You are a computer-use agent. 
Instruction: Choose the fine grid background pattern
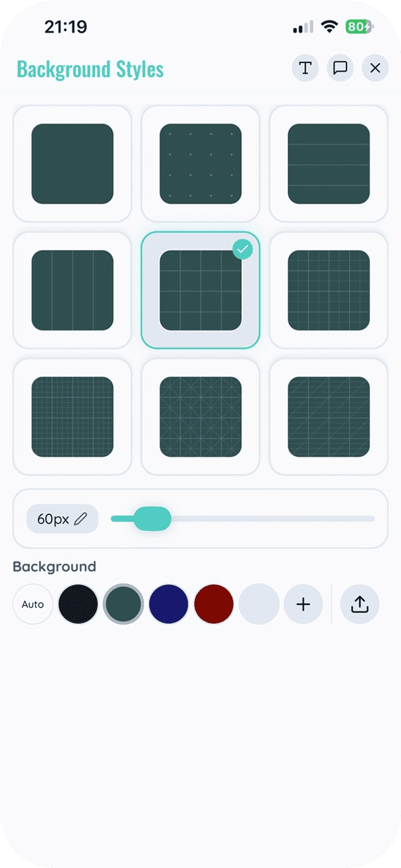tap(328, 290)
